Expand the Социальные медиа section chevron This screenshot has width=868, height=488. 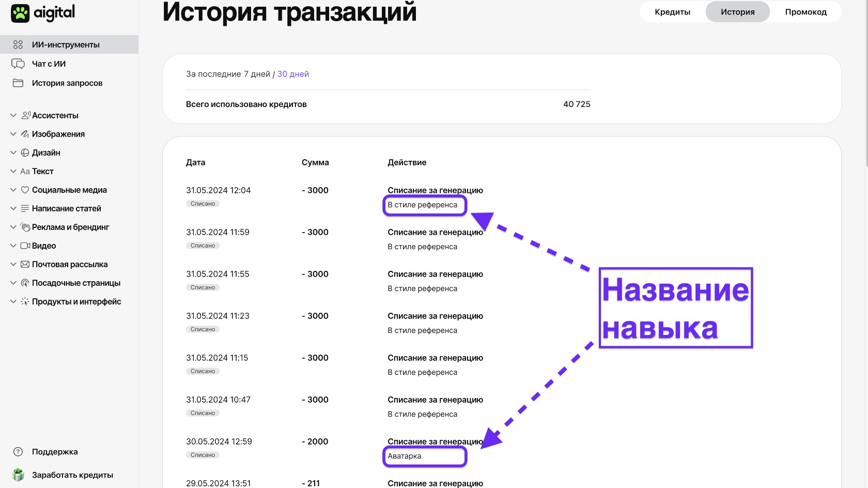pos(13,190)
